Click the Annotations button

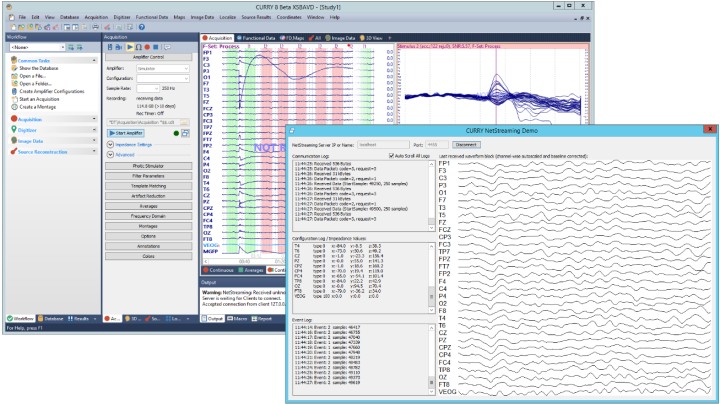coord(148,246)
